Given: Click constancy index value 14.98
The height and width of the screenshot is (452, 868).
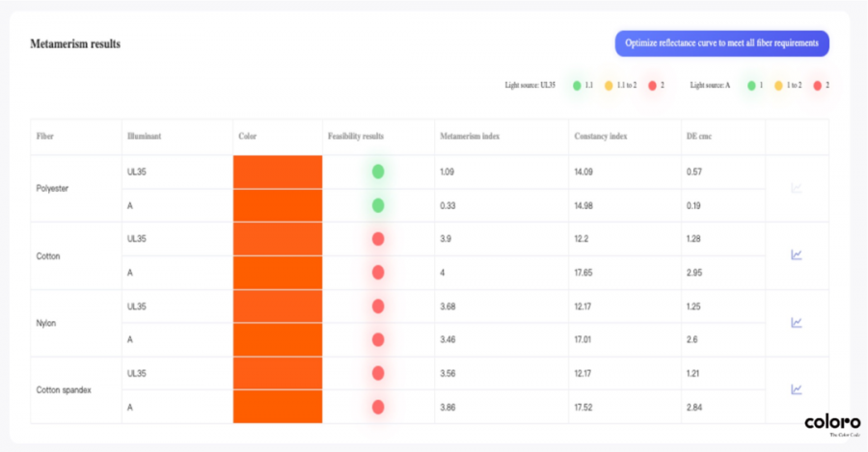Looking at the screenshot, I should pyautogui.click(x=583, y=206).
